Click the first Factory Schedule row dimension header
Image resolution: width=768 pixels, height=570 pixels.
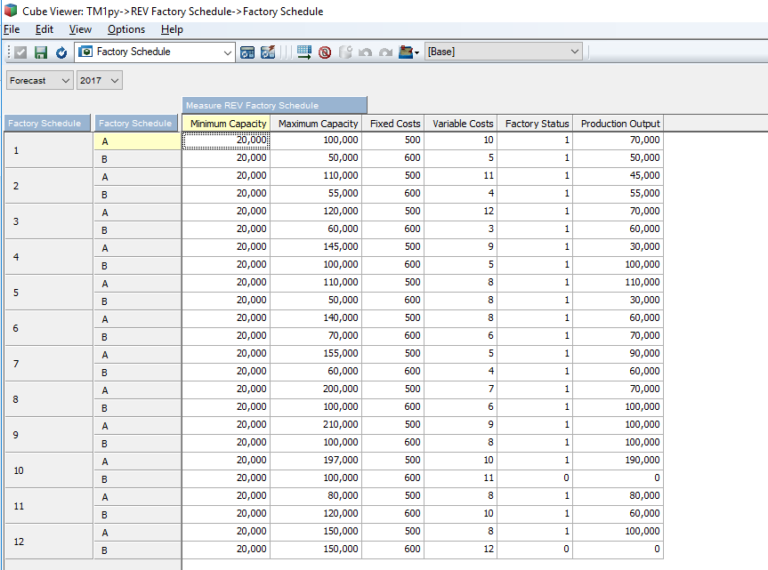pos(48,123)
